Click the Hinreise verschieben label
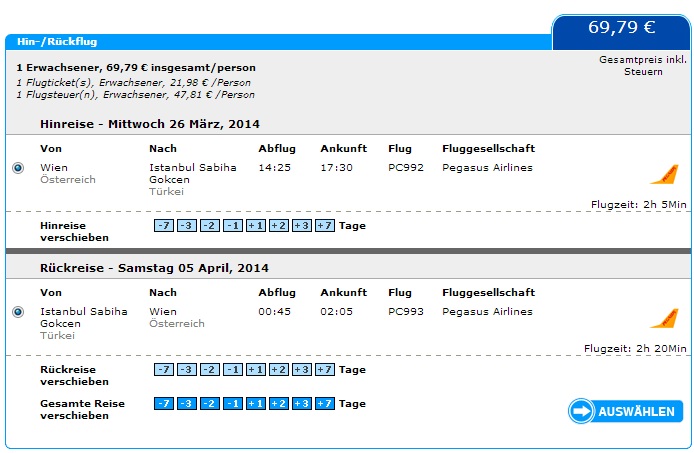 (x=74, y=232)
